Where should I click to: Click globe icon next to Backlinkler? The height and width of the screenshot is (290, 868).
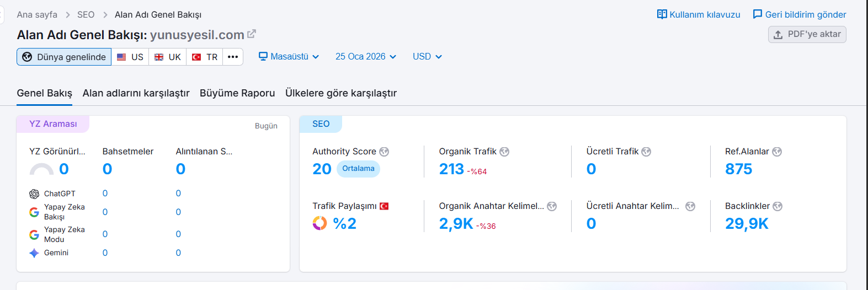[x=778, y=206]
